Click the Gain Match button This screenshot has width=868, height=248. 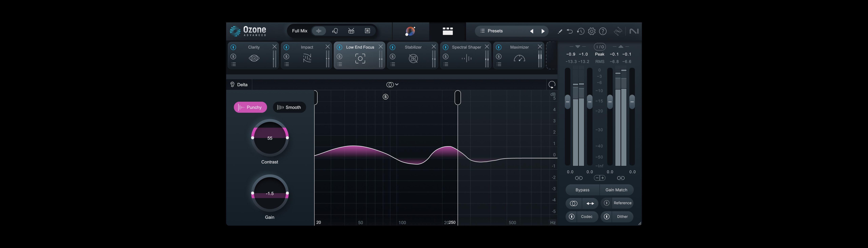tap(616, 190)
